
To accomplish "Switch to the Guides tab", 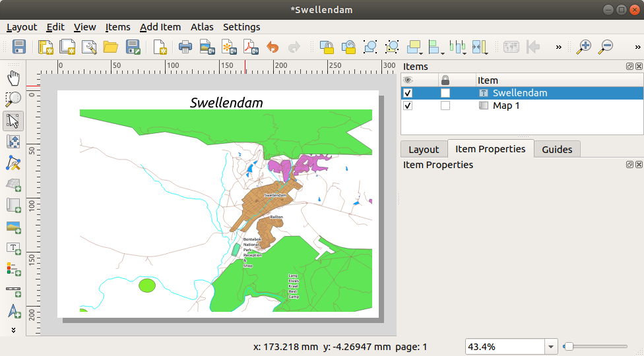I will (x=556, y=149).
